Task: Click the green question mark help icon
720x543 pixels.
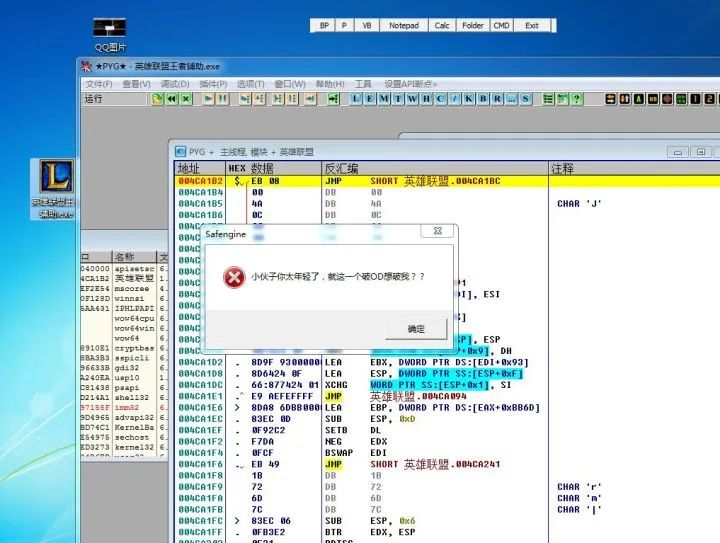Action: coord(577,99)
